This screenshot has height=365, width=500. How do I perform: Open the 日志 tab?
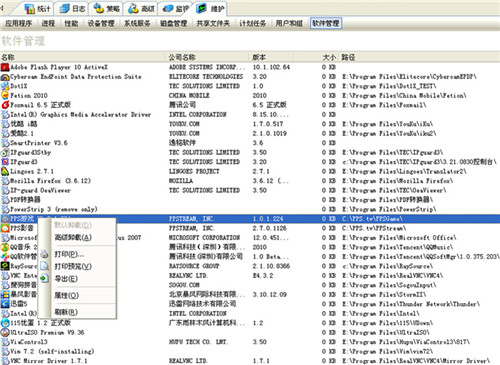[x=72, y=9]
